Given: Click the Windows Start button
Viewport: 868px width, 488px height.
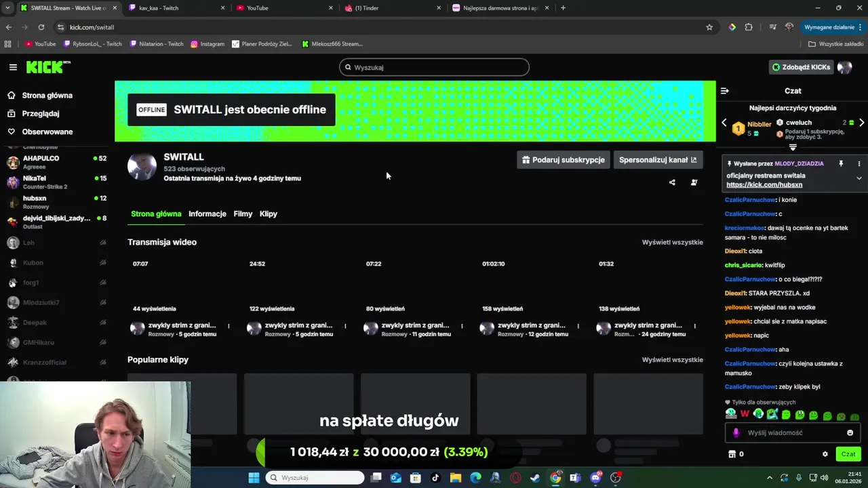Looking at the screenshot, I should 254,478.
